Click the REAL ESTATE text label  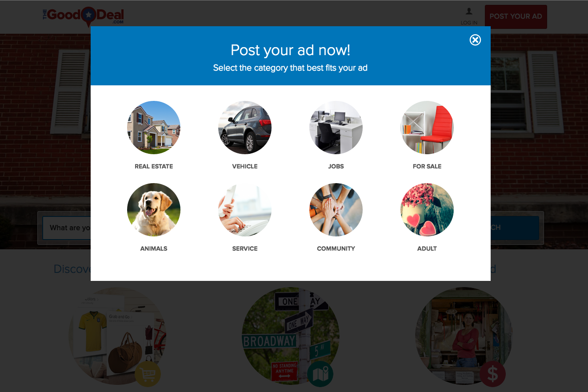tap(154, 166)
